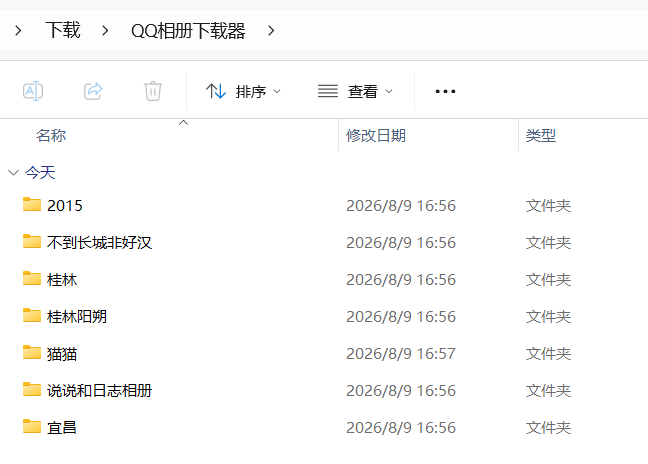This screenshot has width=648, height=464.
Task: Select the 桂林 folder icon
Action: (32, 278)
